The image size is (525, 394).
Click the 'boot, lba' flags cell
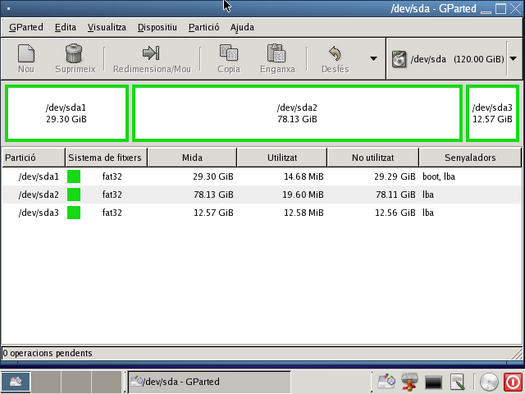(x=439, y=176)
